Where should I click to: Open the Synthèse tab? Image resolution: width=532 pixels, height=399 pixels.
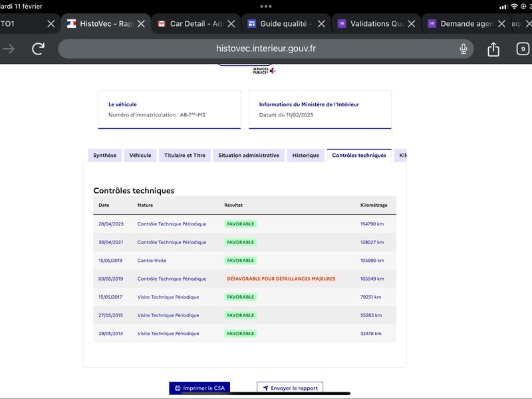[105, 156]
